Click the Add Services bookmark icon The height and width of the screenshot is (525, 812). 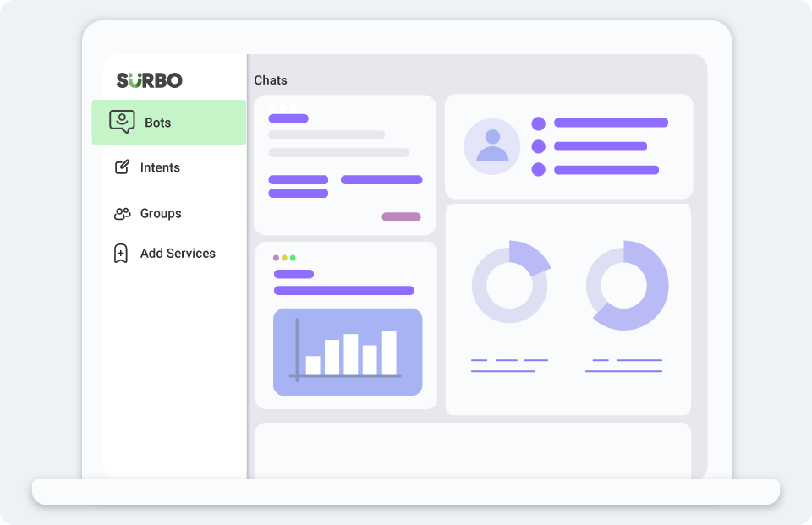[120, 253]
